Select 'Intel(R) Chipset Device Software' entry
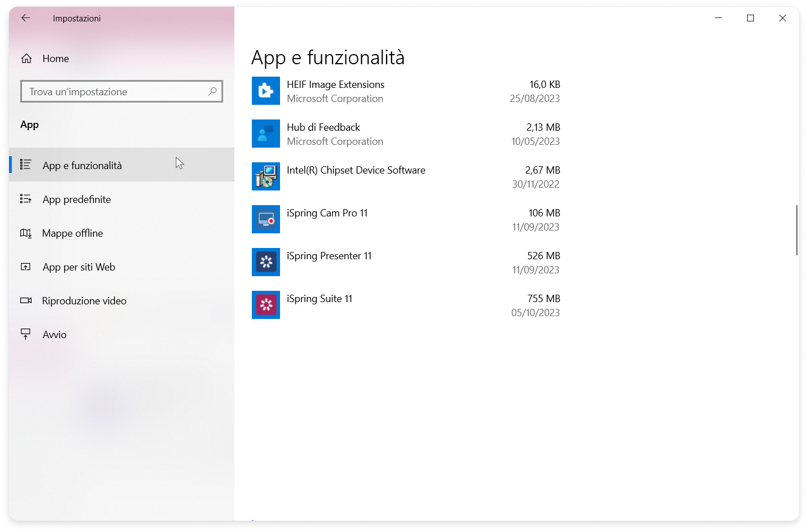808x532 pixels. pos(406,176)
